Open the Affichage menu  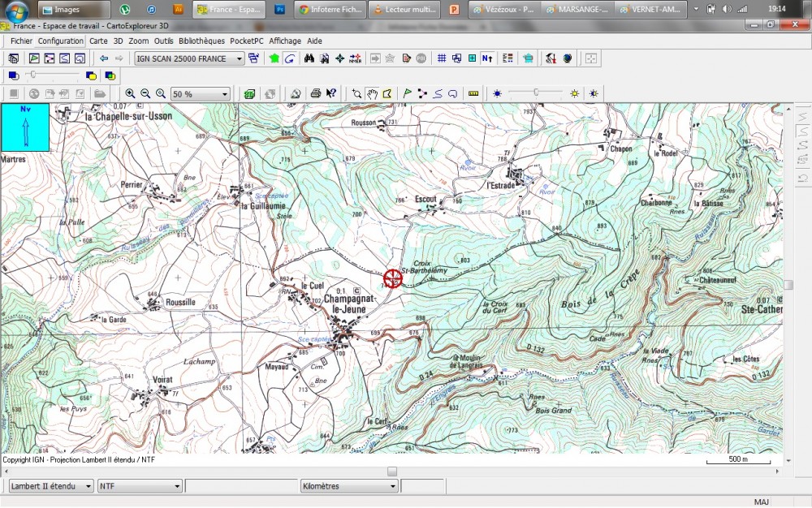[x=285, y=41]
